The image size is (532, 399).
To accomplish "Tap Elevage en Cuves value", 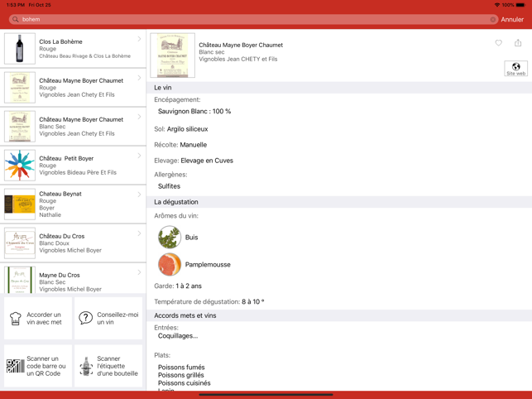I will tap(207, 161).
